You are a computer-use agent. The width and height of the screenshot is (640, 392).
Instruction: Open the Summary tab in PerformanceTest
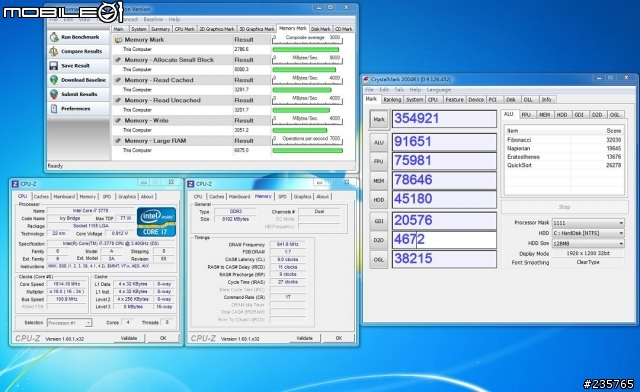[x=160, y=29]
